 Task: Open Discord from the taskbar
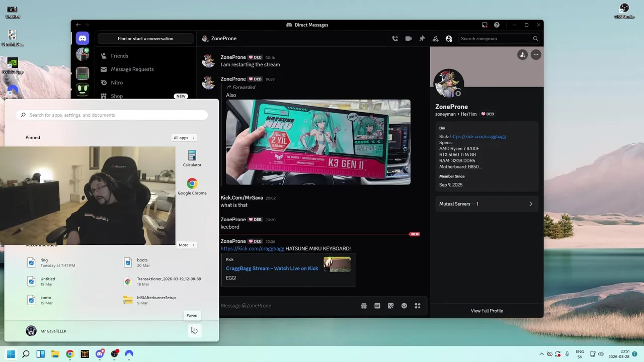pyautogui.click(x=100, y=354)
